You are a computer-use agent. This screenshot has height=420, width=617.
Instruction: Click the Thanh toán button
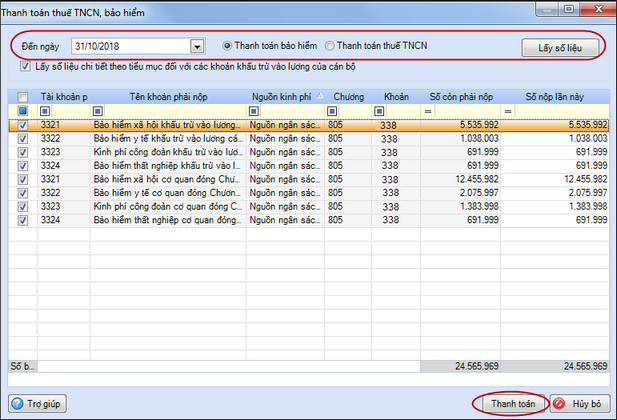click(513, 404)
